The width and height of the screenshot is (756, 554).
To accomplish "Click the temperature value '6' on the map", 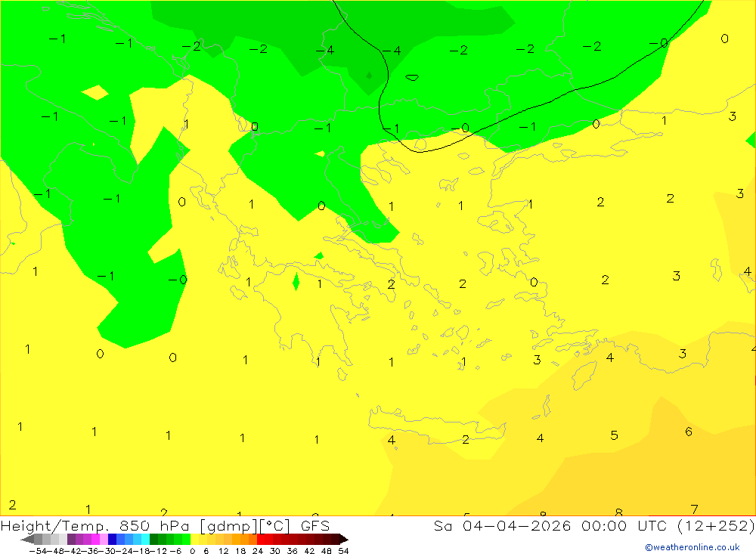I will point(689,432).
